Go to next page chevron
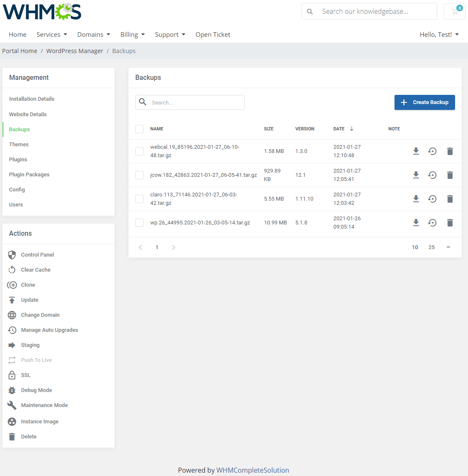Image resolution: width=468 pixels, height=476 pixels. (x=174, y=247)
